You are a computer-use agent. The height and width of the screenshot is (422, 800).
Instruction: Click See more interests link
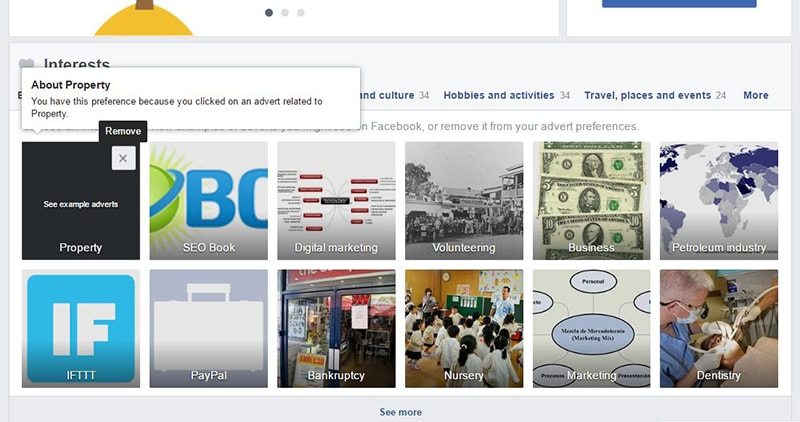(x=401, y=412)
